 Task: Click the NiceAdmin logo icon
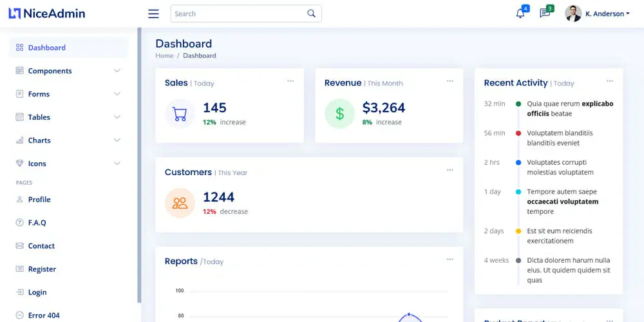point(14,14)
